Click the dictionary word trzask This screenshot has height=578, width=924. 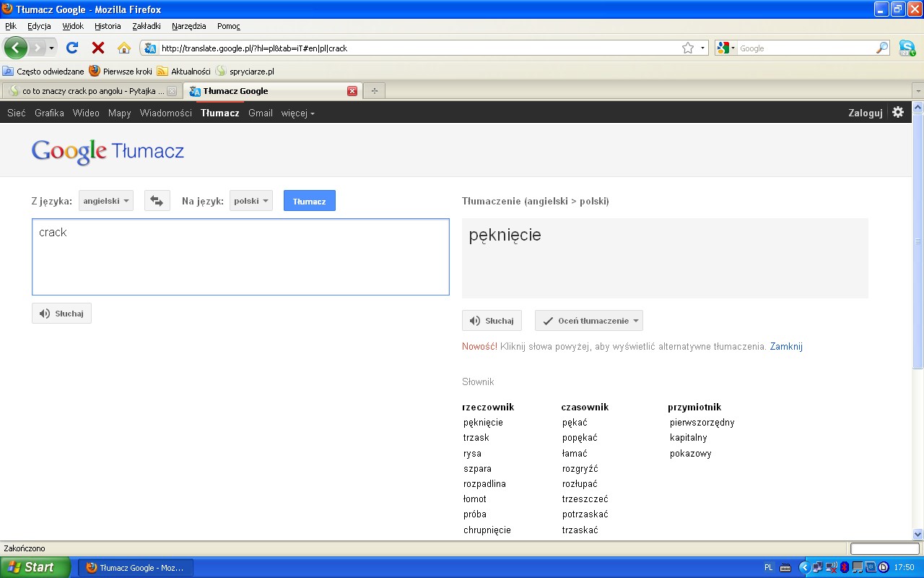476,438
